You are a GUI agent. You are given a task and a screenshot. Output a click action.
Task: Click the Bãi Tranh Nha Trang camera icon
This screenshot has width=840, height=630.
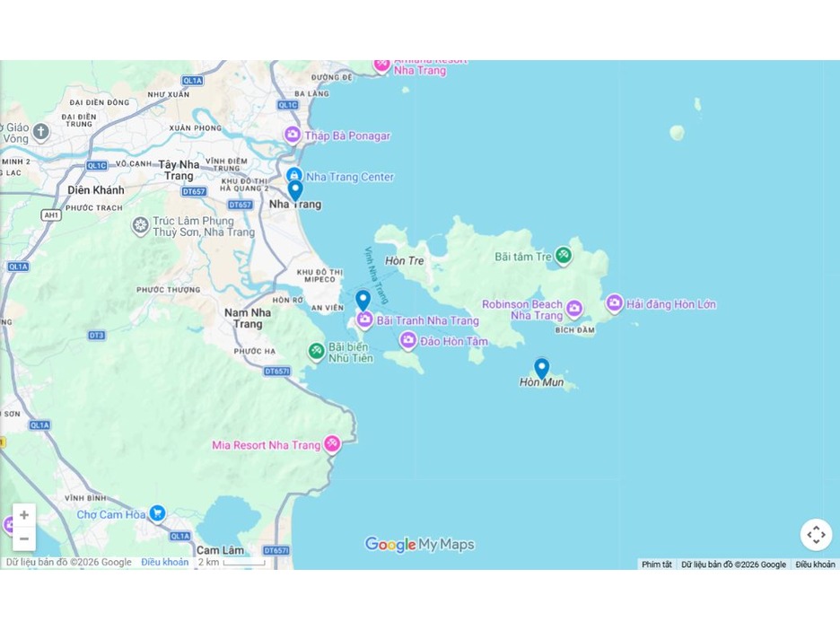tap(365, 319)
